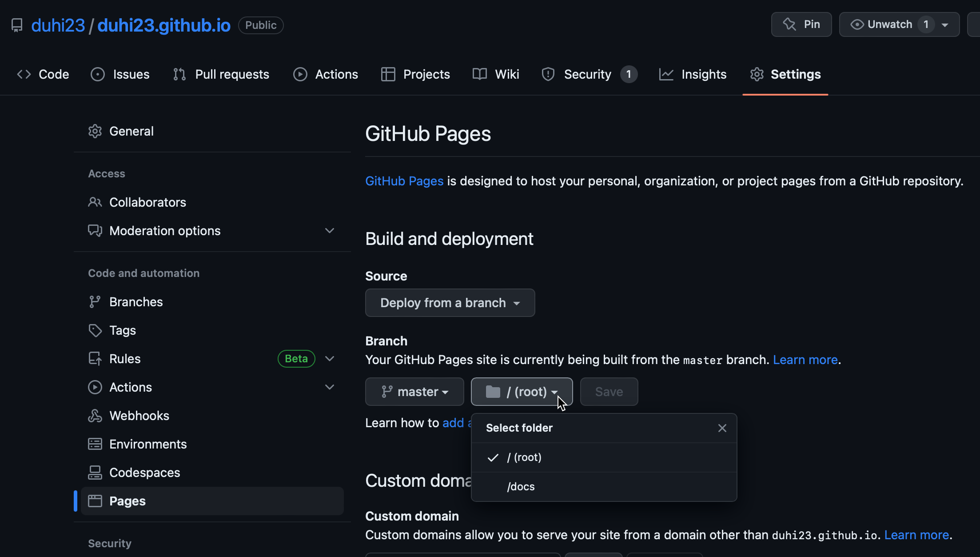Click the Tags icon in sidebar
This screenshot has height=557, width=980.
(x=95, y=330)
